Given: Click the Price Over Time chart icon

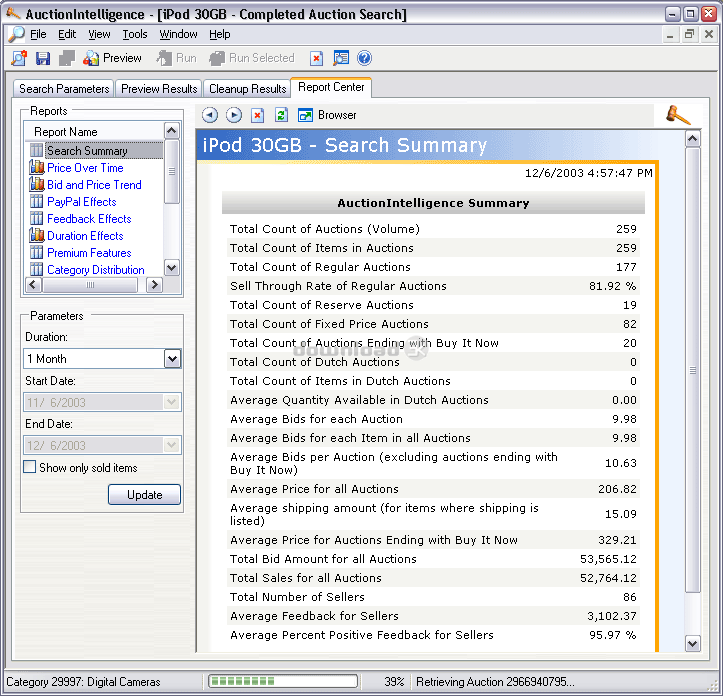Looking at the screenshot, I should 36,167.
